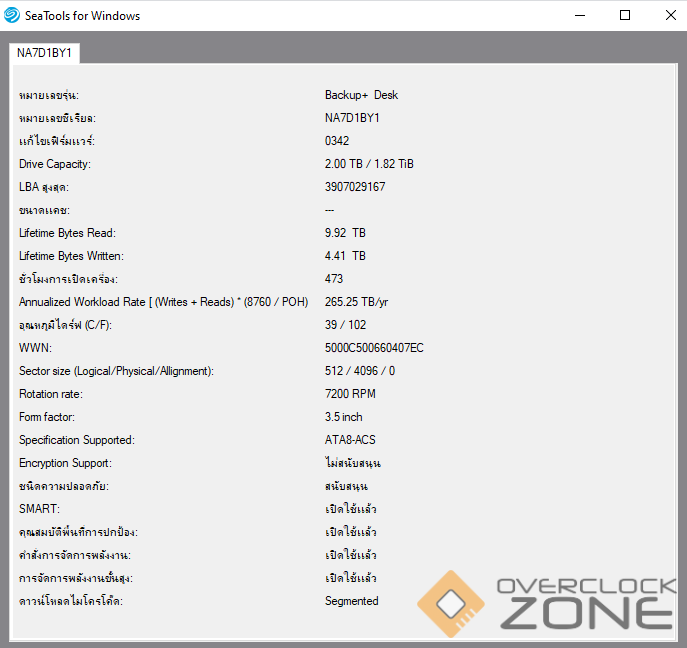
Task: Click the serial number value NA7D1BY1
Action: [352, 118]
